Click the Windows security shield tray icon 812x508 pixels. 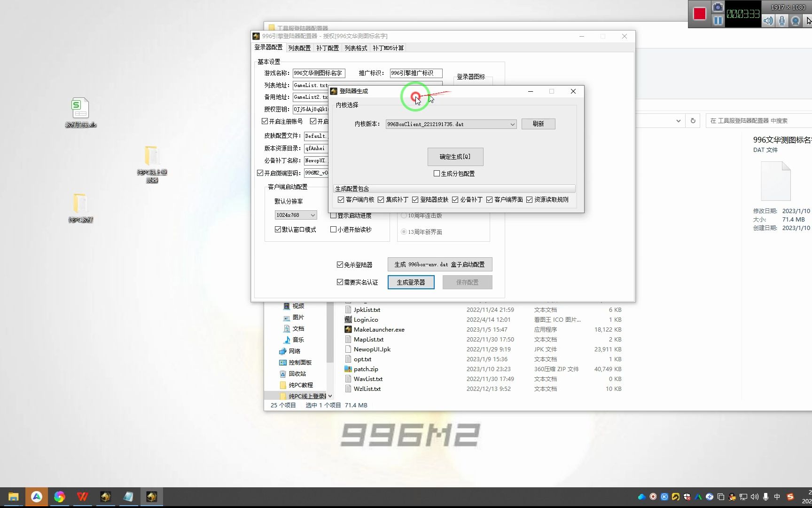[687, 497]
